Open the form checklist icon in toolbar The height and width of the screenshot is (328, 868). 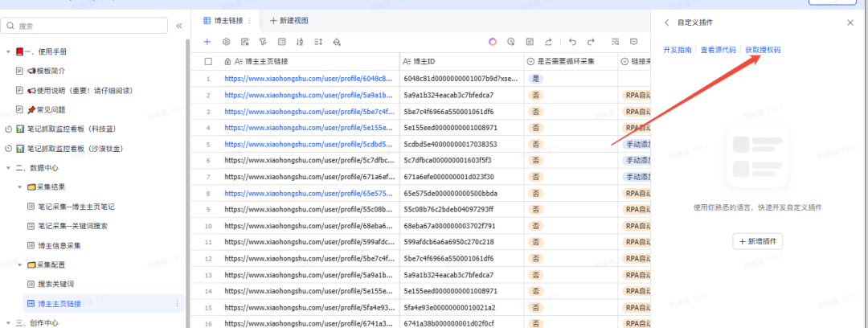(x=530, y=42)
